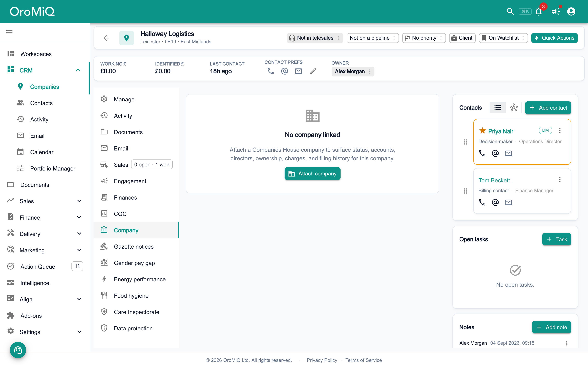Toggle Priya Nair's favourite star
Image resolution: width=588 pixels, height=368 pixels.
click(x=482, y=131)
